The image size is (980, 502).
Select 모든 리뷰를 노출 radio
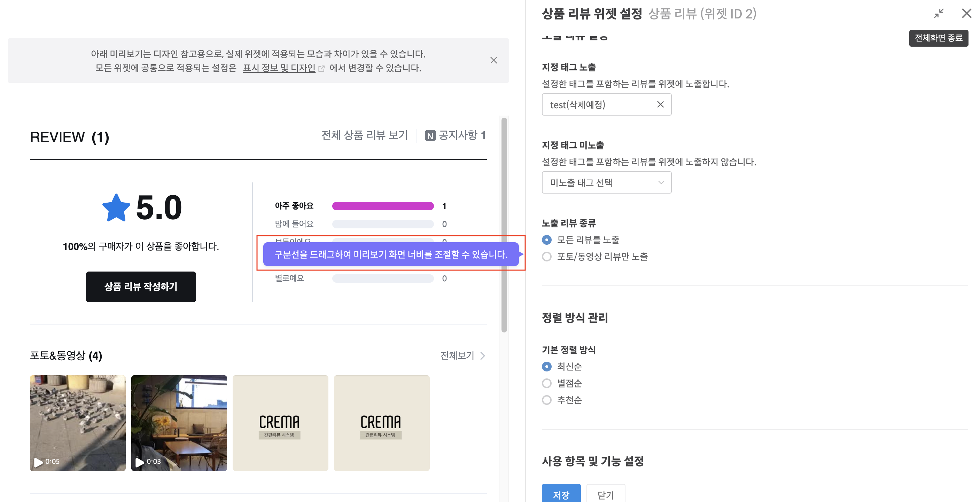pos(547,240)
